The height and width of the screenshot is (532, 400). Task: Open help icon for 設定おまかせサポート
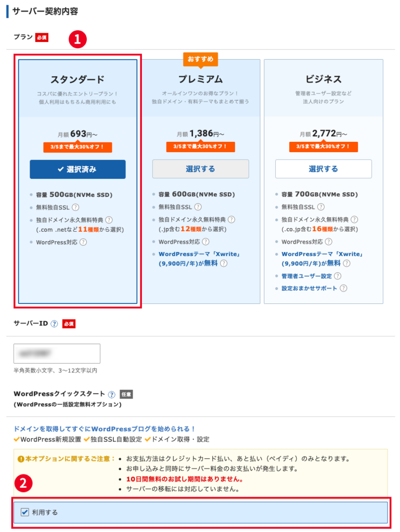pos(343,288)
